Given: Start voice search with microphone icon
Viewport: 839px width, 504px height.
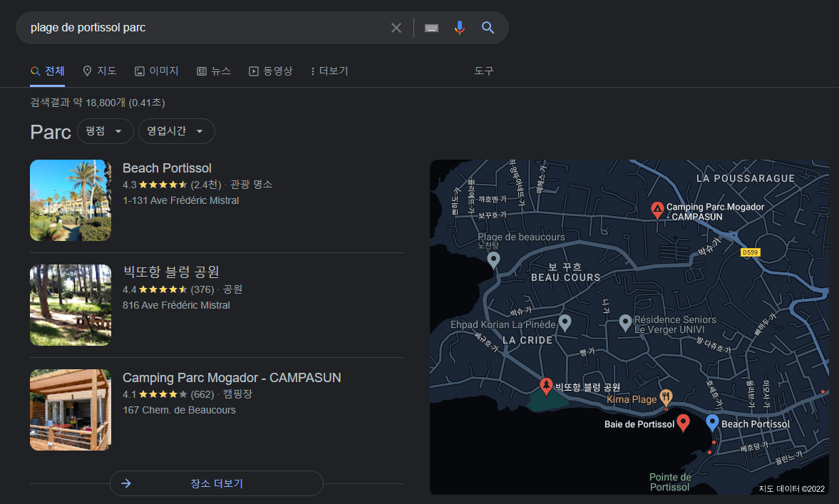Looking at the screenshot, I should point(459,28).
